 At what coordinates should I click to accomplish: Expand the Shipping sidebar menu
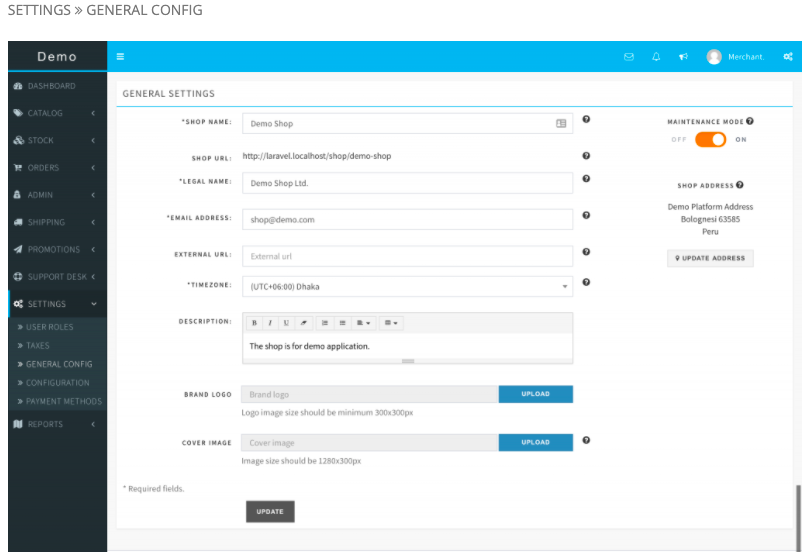pyautogui.click(x=57, y=222)
